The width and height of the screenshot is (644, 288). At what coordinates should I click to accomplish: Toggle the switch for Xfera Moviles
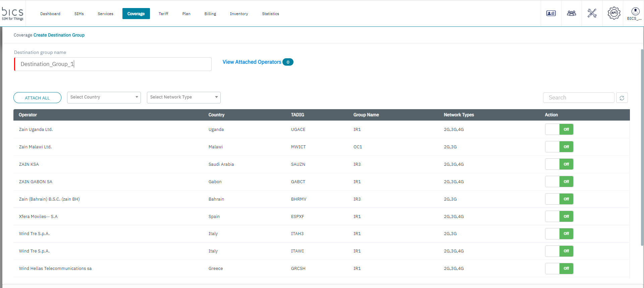(x=559, y=216)
